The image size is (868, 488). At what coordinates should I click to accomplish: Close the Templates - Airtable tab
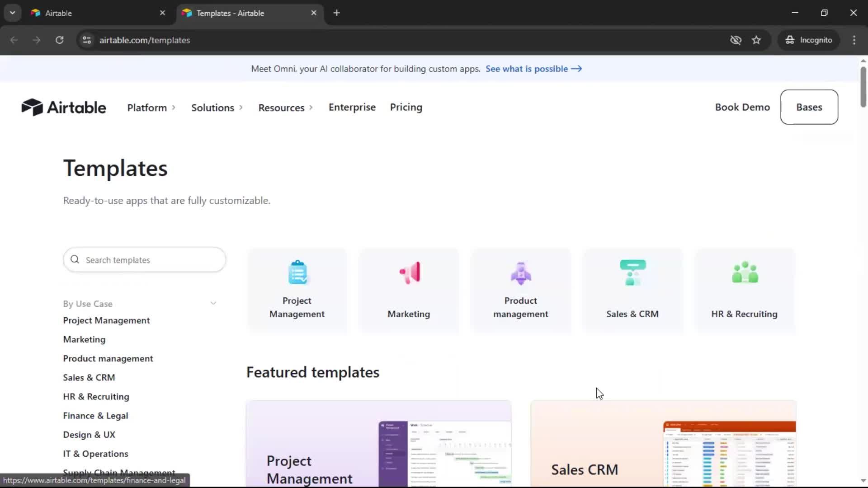[314, 13]
